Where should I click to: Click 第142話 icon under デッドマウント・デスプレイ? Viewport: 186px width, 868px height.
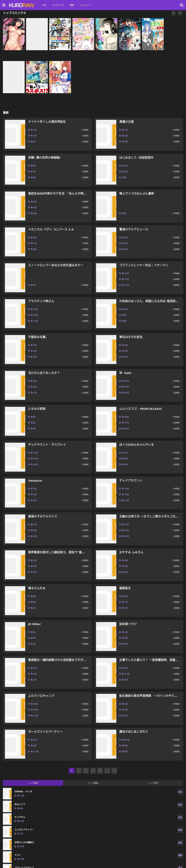click(x=29, y=453)
